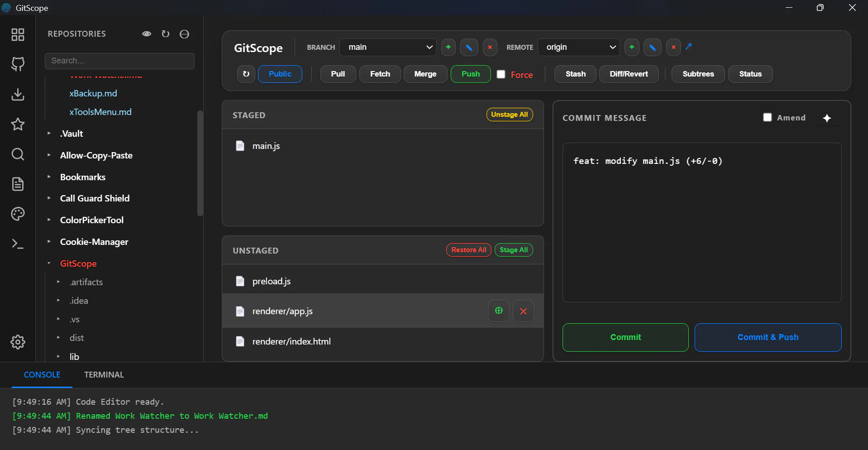
Task: Discard renderer/app.js changes with red x
Action: coord(523,311)
